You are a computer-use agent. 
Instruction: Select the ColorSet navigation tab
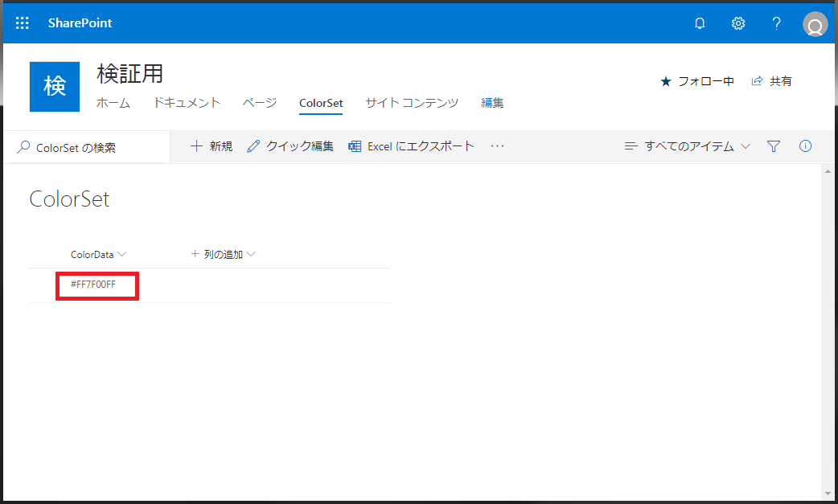[x=321, y=103]
